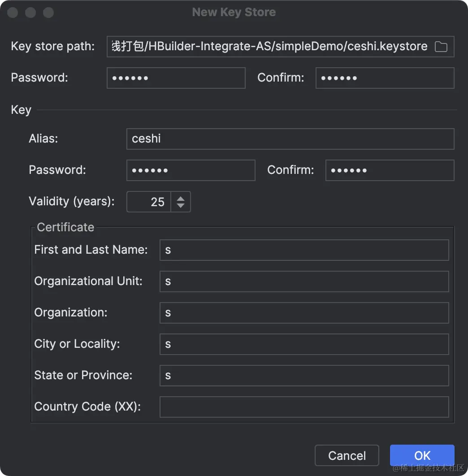This screenshot has width=468, height=476.
Task: Click the keystore Confirm password field
Action: 385,78
